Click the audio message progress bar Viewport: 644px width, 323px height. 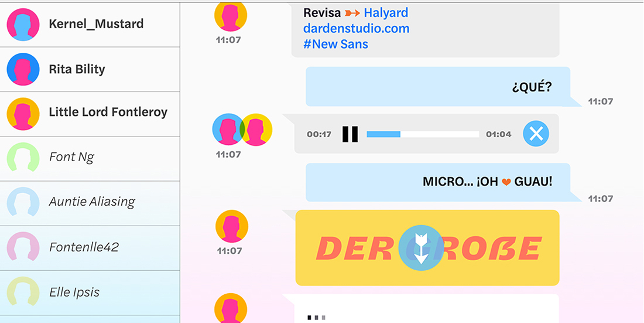(423, 134)
